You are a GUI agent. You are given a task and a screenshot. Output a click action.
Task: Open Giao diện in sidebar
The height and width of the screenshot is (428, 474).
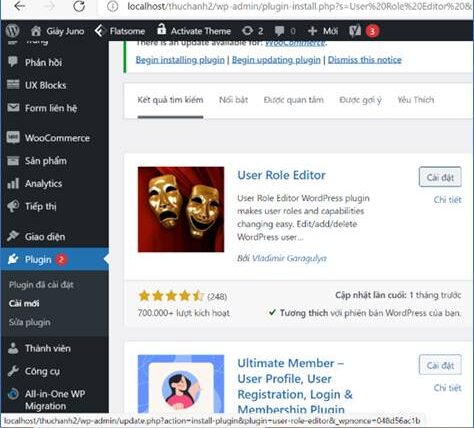tap(36, 237)
